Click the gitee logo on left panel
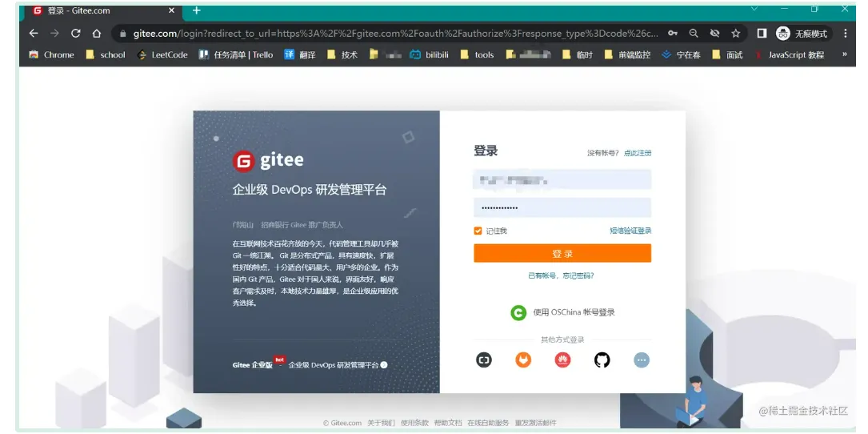Image resolution: width=868 pixels, height=434 pixels. tap(268, 161)
